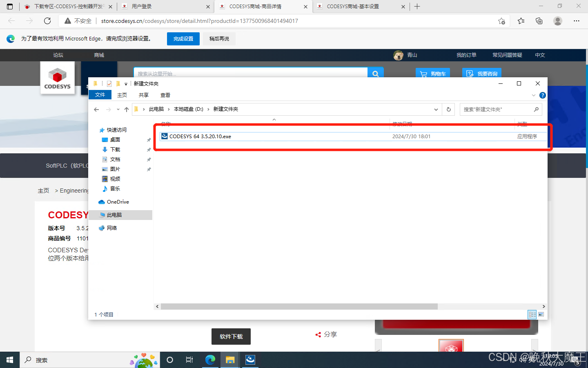Add this page to favorites

point(501,21)
